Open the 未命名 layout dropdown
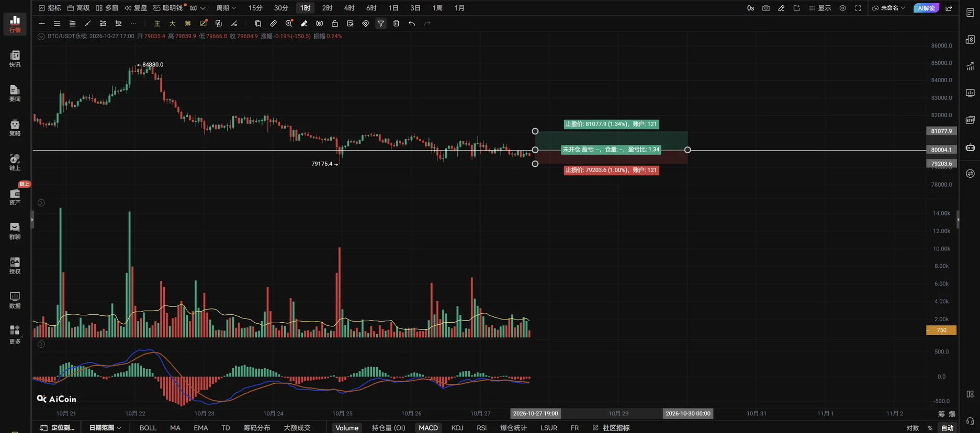The width and height of the screenshot is (980, 433). 888,8
